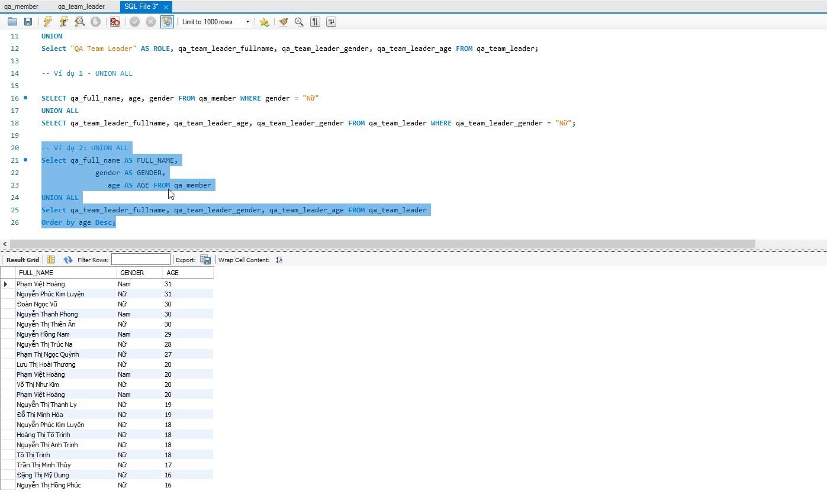Toggle the auto-commit mode button

point(166,22)
